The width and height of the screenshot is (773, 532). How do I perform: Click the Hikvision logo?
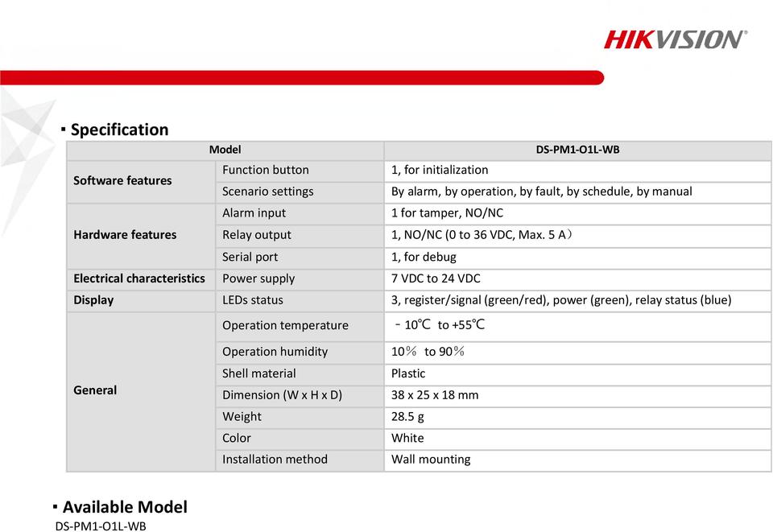click(676, 39)
